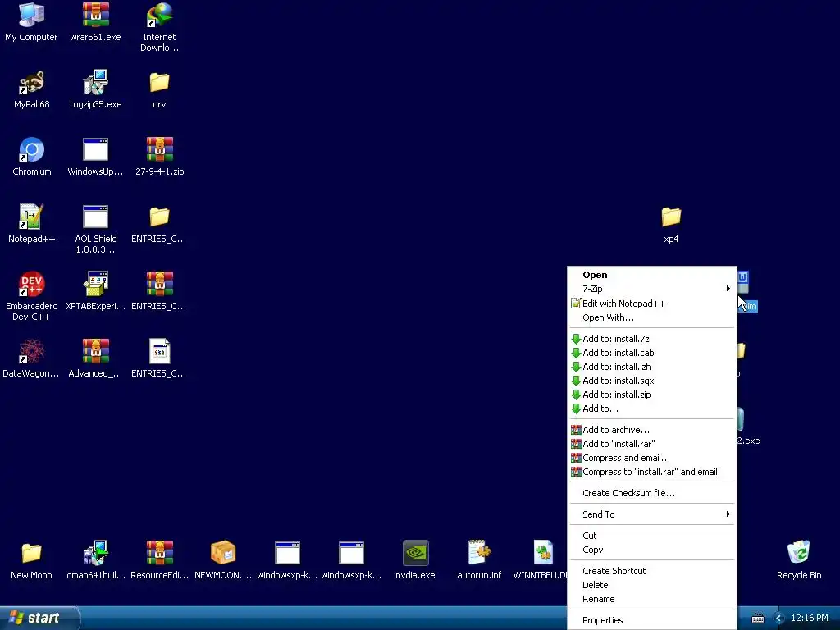Click Rename in context menu
This screenshot has height=630, width=840.
[x=652, y=599]
